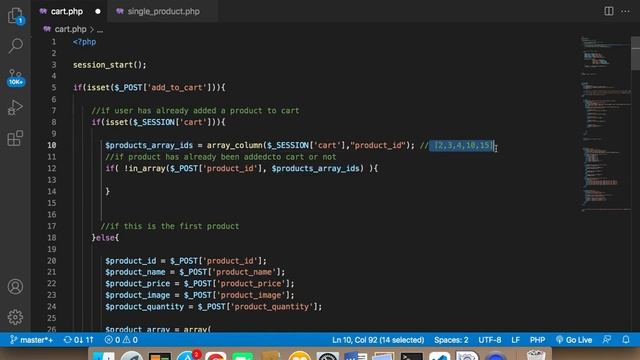Open Trash in the Dock
The width and height of the screenshot is (640, 360).
click(536, 355)
